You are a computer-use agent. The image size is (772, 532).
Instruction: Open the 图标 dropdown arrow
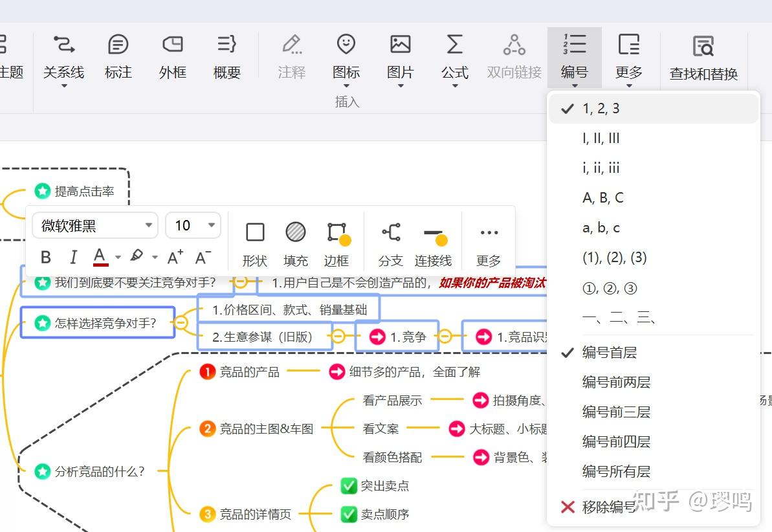point(346,86)
